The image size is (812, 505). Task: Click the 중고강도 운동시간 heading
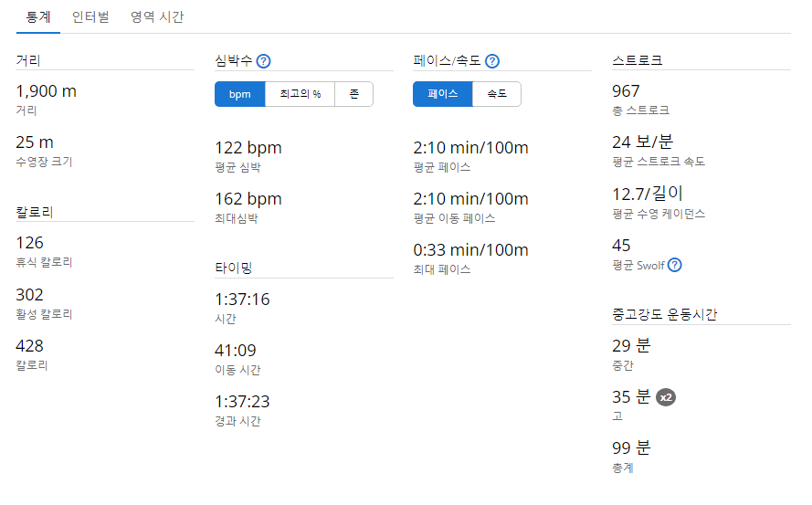point(664,314)
